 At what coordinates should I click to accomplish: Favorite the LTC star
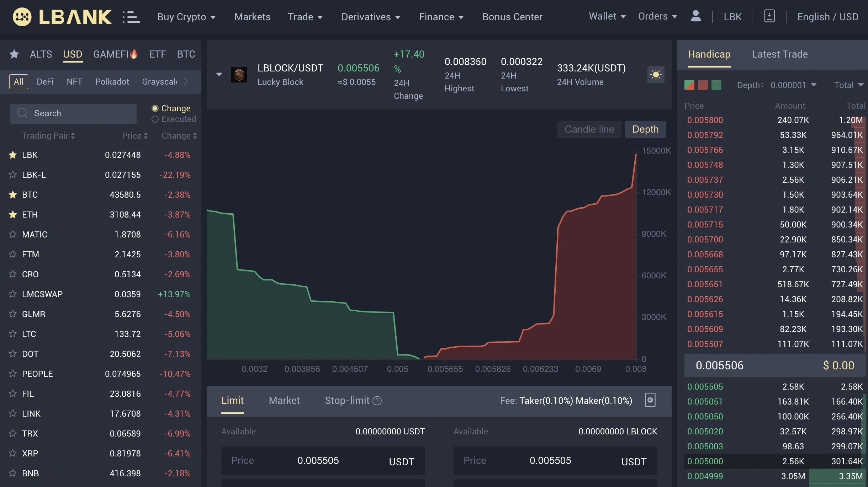tap(13, 334)
